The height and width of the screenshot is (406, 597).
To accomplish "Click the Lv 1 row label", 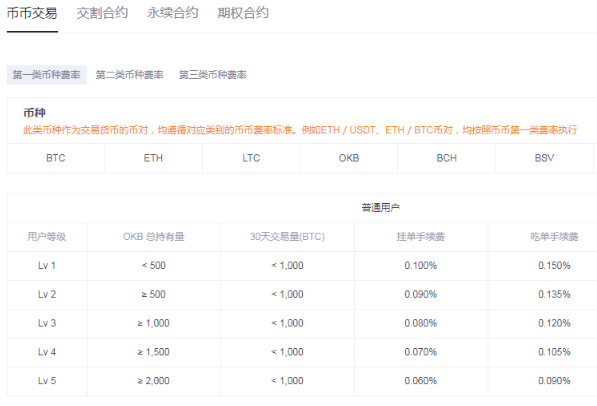I will (47, 265).
